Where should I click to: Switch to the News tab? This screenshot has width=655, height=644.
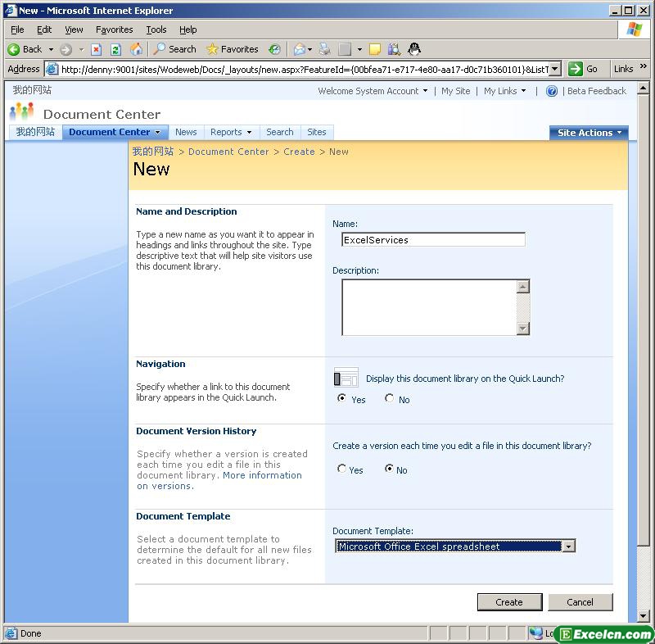point(186,132)
